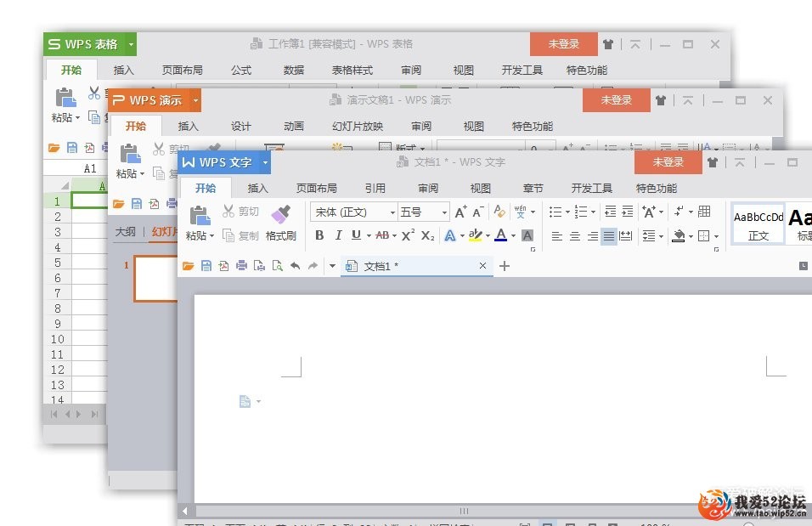Clear formatting with the eraser icon
This screenshot has height=526, width=812.
point(499,211)
